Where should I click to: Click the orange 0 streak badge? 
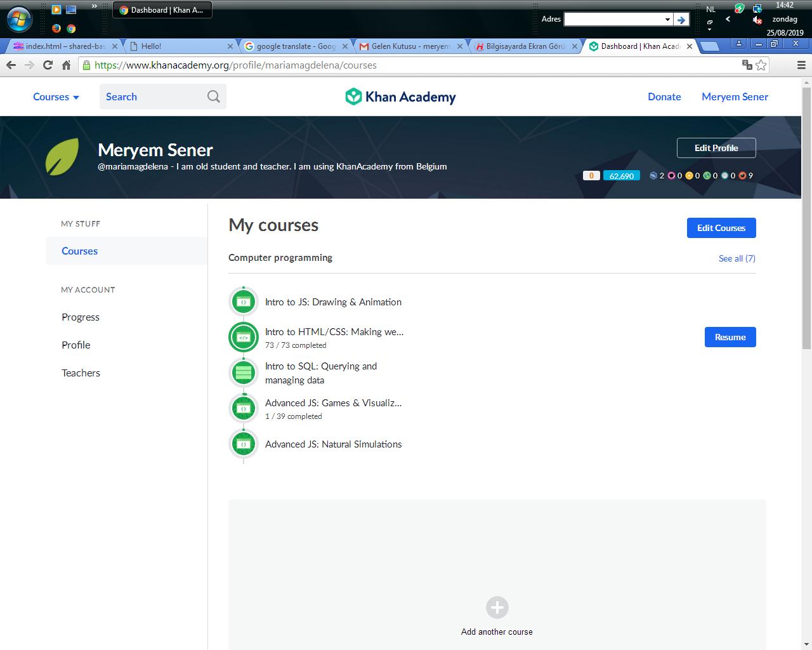[x=591, y=176]
